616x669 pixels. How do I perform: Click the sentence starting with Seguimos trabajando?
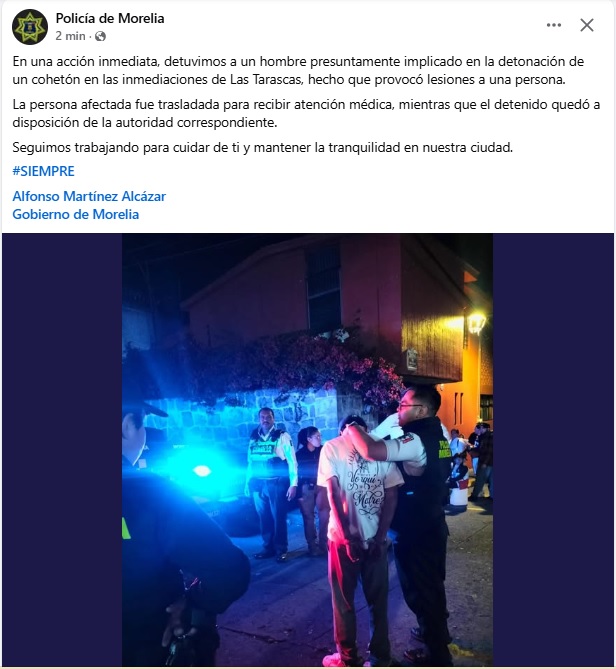coord(262,148)
